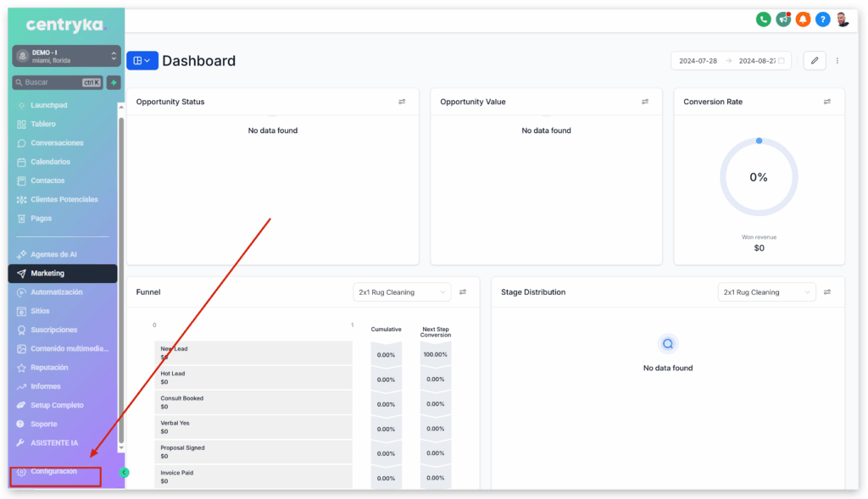
Task: Open the megaphone announcements icon
Action: pos(783,19)
